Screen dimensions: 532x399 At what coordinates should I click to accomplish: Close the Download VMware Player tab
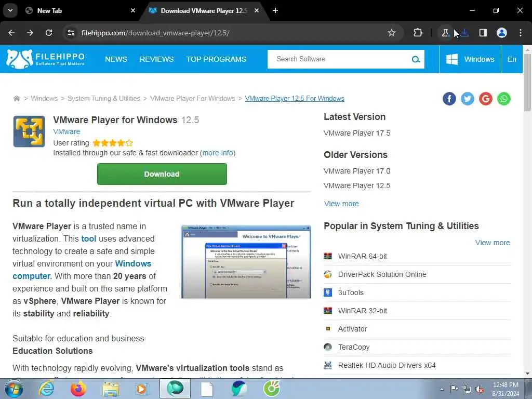point(257,10)
